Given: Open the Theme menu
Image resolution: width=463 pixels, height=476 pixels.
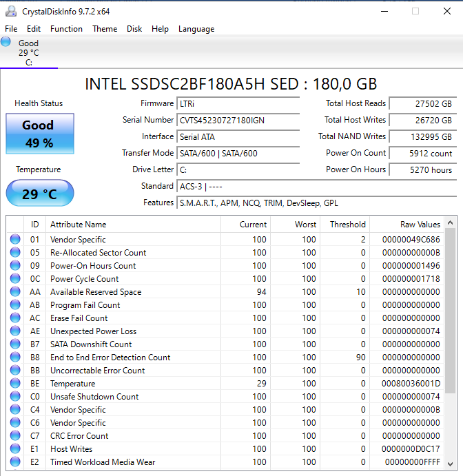Looking at the screenshot, I should (105, 29).
